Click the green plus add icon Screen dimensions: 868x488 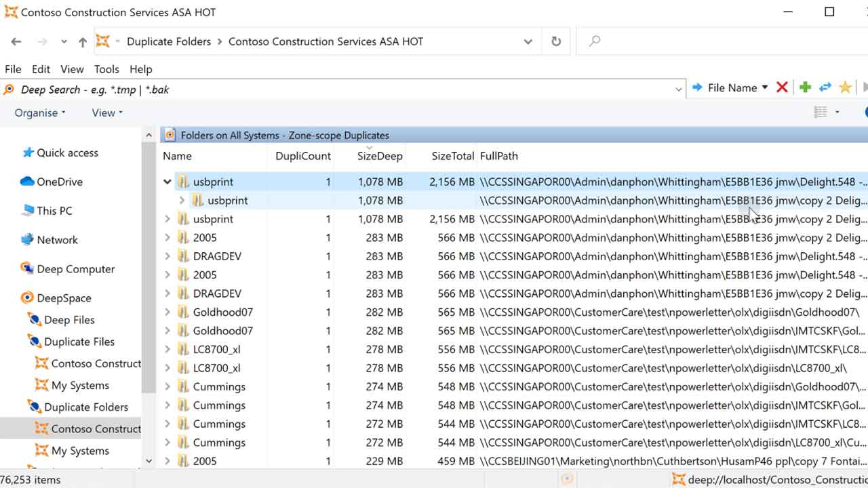pos(805,87)
